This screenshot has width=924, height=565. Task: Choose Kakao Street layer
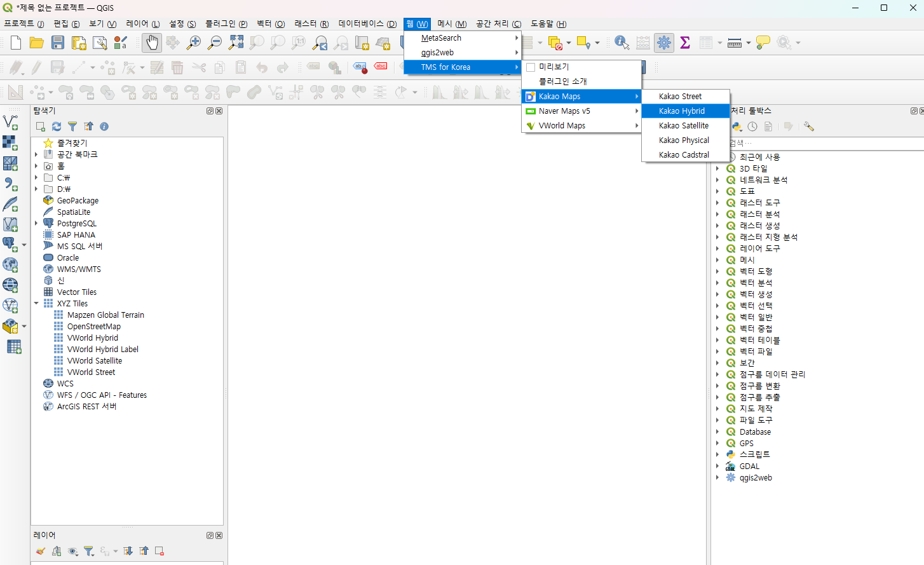pos(686,96)
